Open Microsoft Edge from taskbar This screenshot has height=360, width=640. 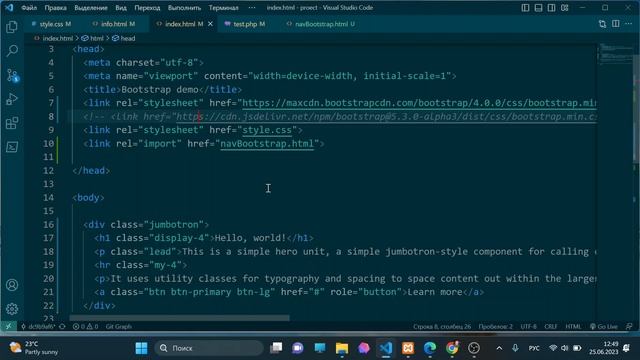tap(429, 348)
